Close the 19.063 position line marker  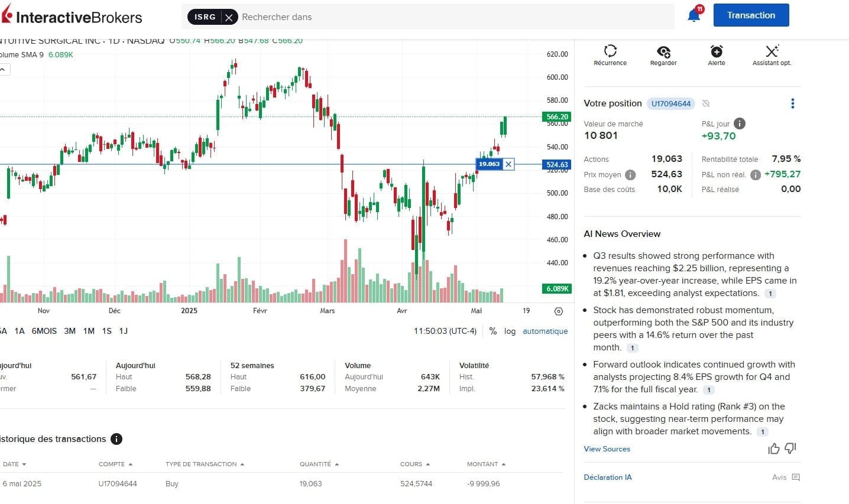(x=508, y=164)
